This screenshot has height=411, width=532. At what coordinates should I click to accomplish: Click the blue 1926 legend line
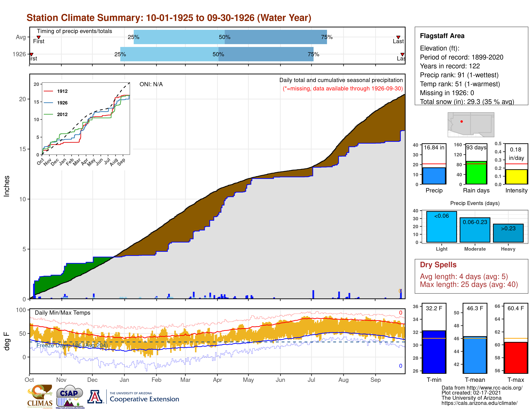pyautogui.click(x=48, y=103)
